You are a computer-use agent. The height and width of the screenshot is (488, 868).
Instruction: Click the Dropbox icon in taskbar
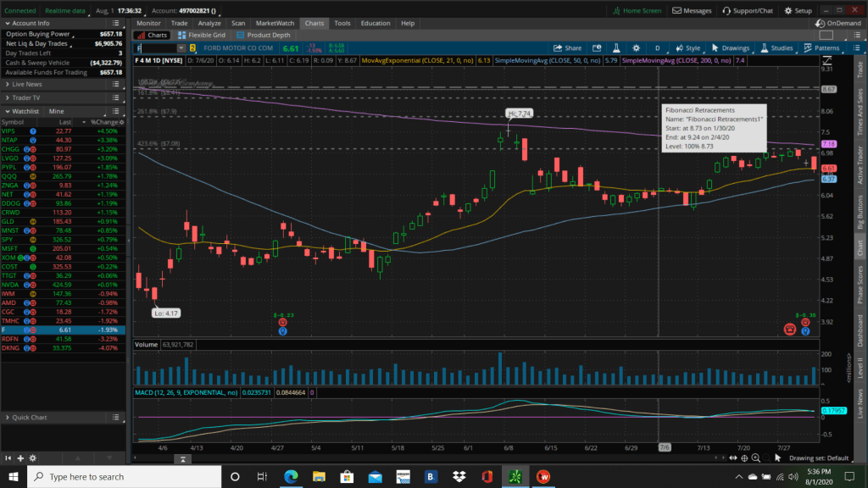pyautogui.click(x=459, y=476)
